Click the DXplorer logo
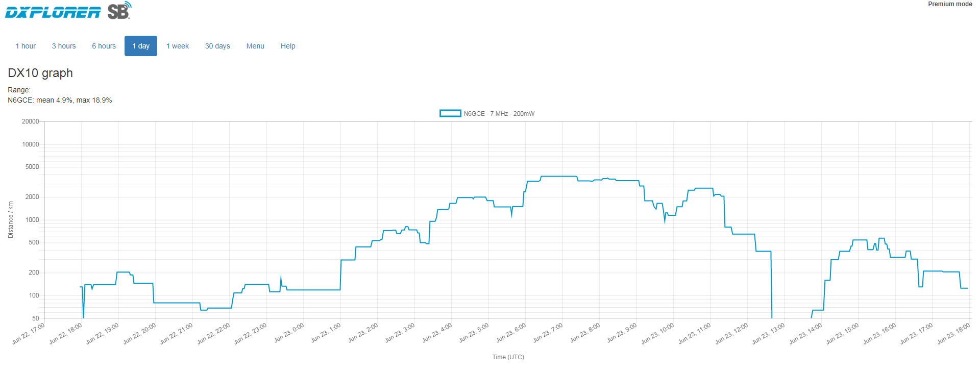 click(x=53, y=12)
